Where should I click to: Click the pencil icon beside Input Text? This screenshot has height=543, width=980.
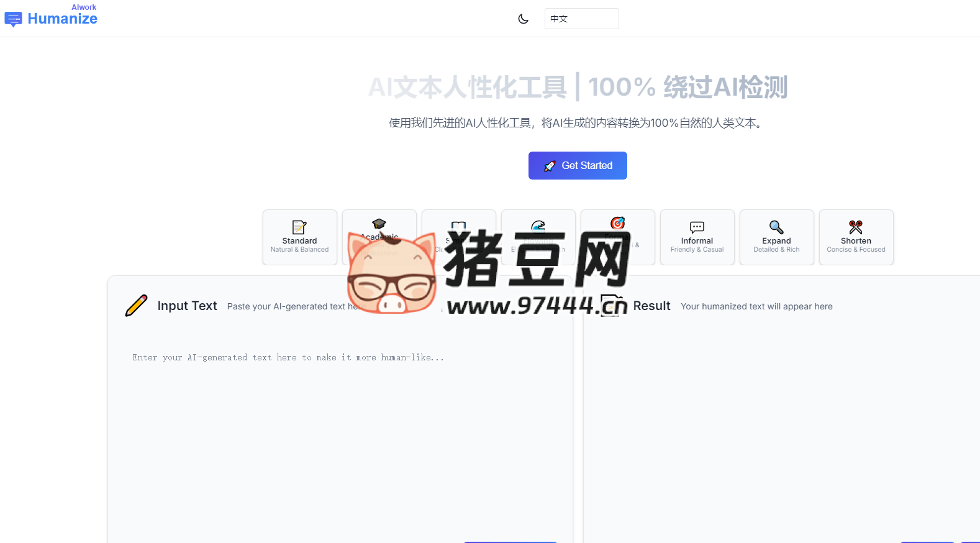pos(137,306)
